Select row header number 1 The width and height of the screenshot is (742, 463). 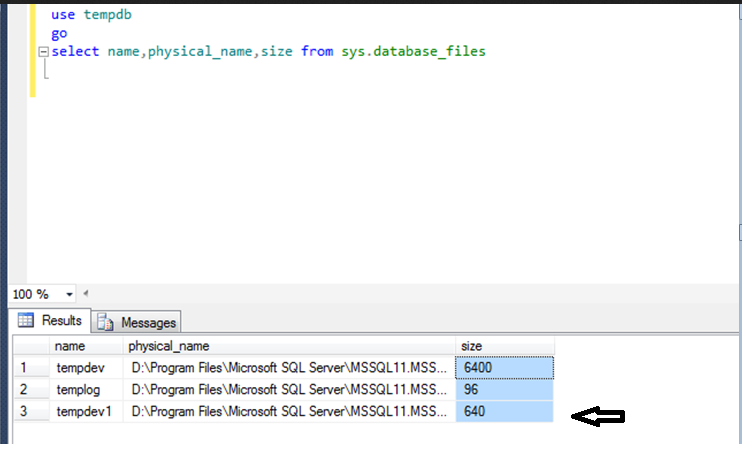coord(31,368)
